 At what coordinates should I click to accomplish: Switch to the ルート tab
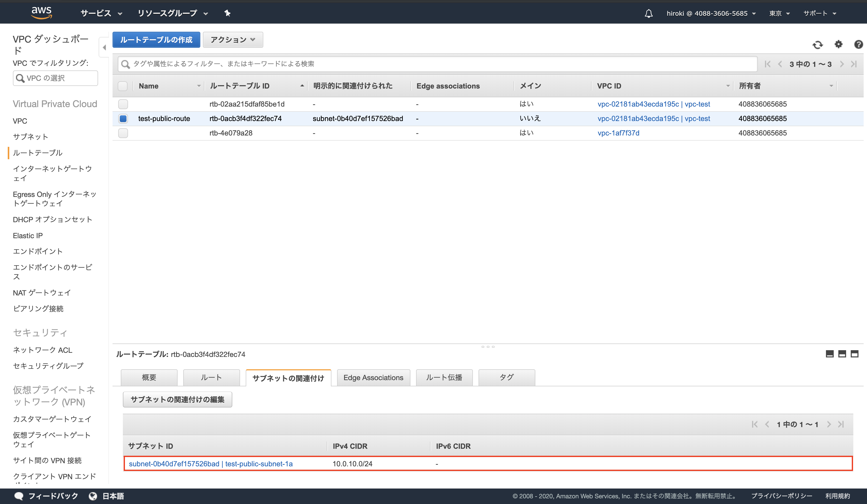[x=211, y=377]
